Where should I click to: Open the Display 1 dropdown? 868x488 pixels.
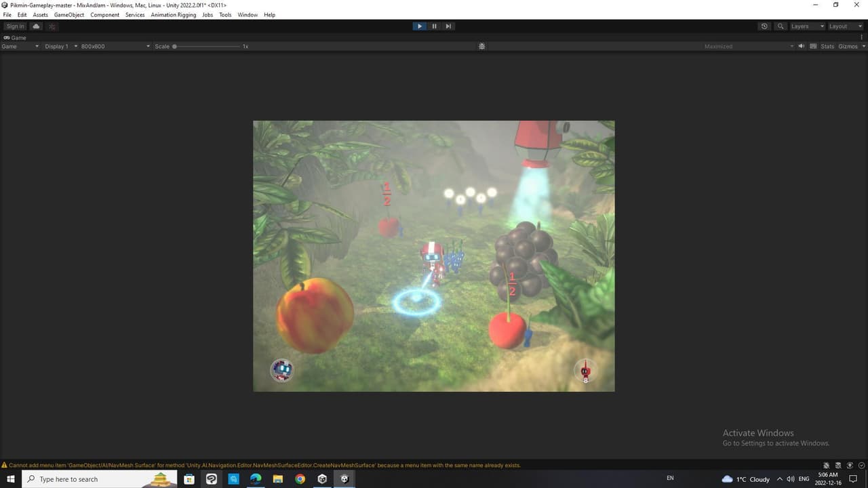click(x=61, y=47)
